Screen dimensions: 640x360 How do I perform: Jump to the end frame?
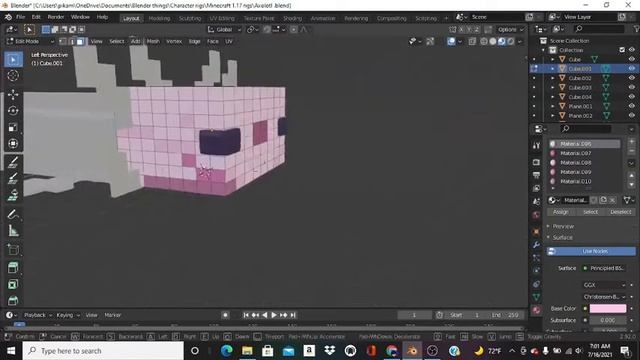click(x=293, y=315)
